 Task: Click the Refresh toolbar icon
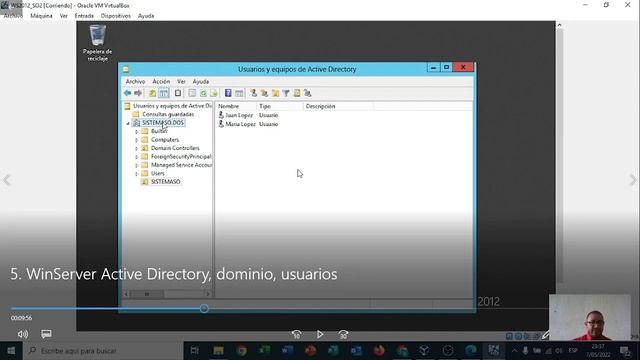pos(203,93)
